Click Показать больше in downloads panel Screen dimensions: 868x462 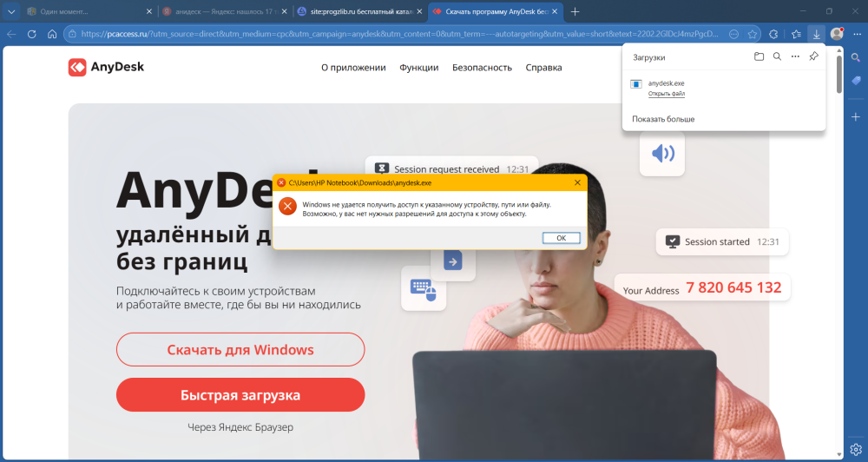tap(663, 119)
